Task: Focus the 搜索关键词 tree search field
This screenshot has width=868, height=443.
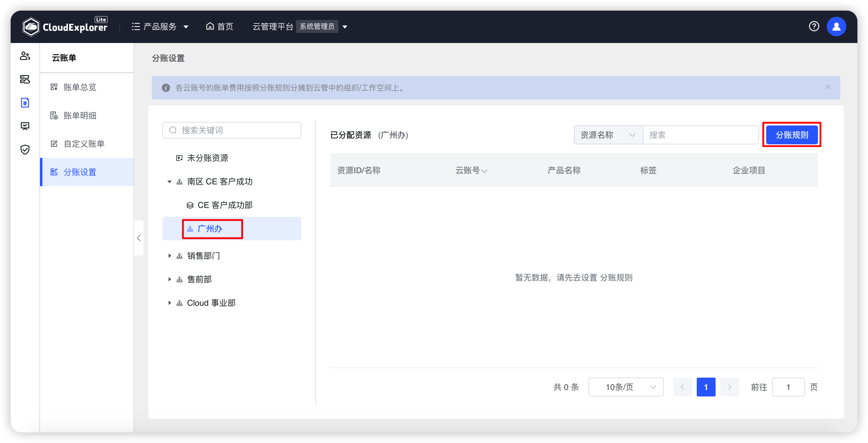Action: tap(232, 130)
